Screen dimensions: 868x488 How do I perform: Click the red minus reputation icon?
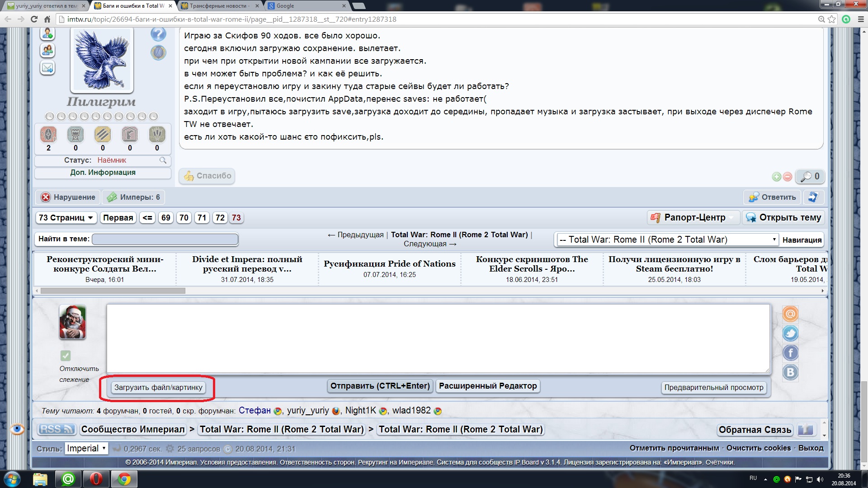tap(788, 177)
